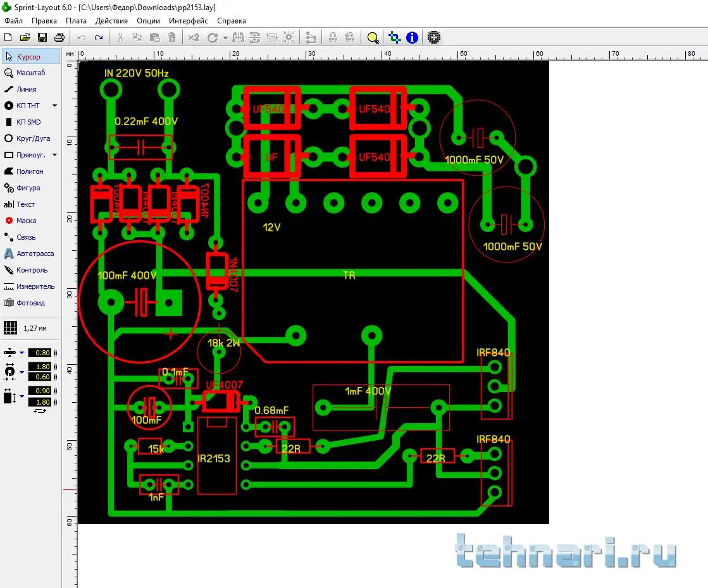Click the track width 0.80 value field
Viewport: 708px width, 588px height.
pos(40,353)
